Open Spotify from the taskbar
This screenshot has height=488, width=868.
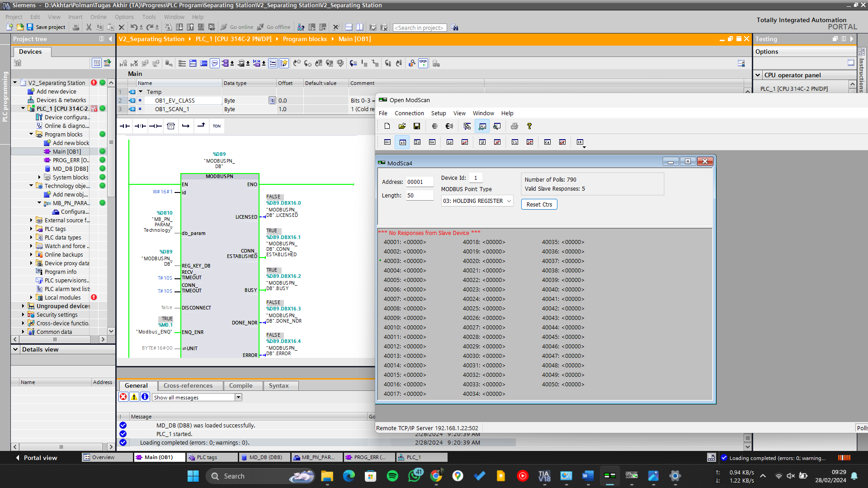click(x=392, y=476)
